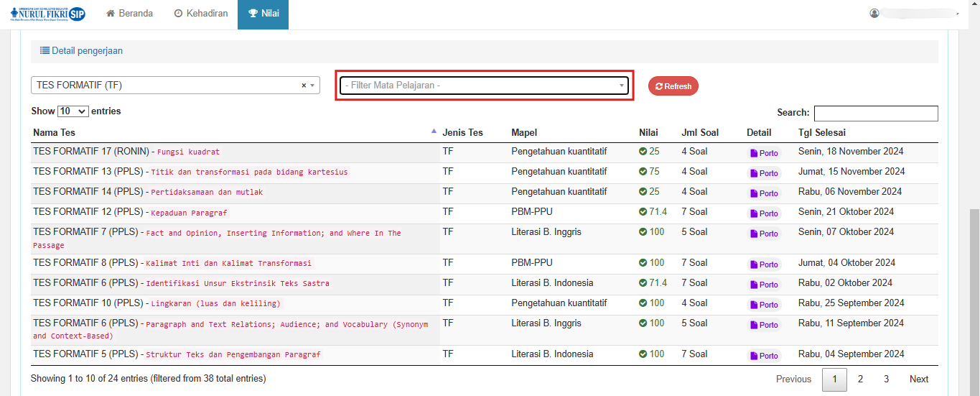Screen dimensions: 980x396
Task: Go to the Beranda menu
Action: point(130,14)
